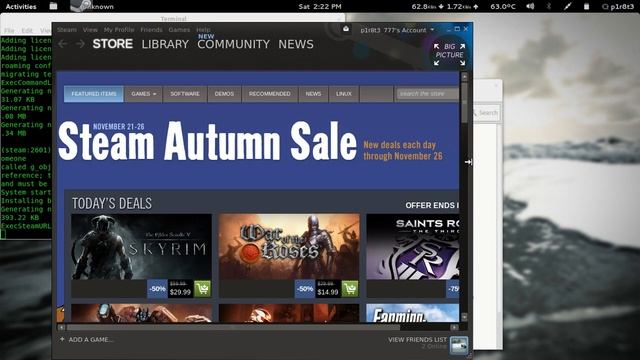Click the horizontal scroll right arrow
This screenshot has width=640, height=360.
(x=454, y=327)
